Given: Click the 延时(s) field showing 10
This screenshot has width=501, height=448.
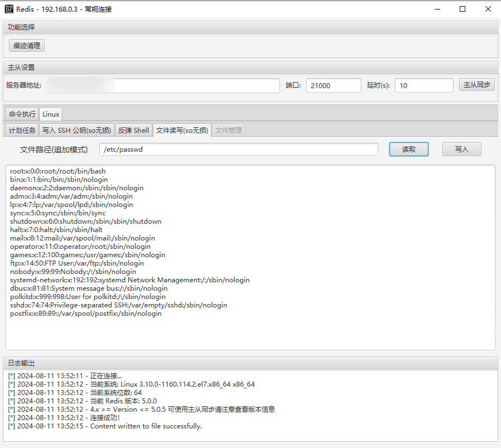Looking at the screenshot, I should (424, 85).
